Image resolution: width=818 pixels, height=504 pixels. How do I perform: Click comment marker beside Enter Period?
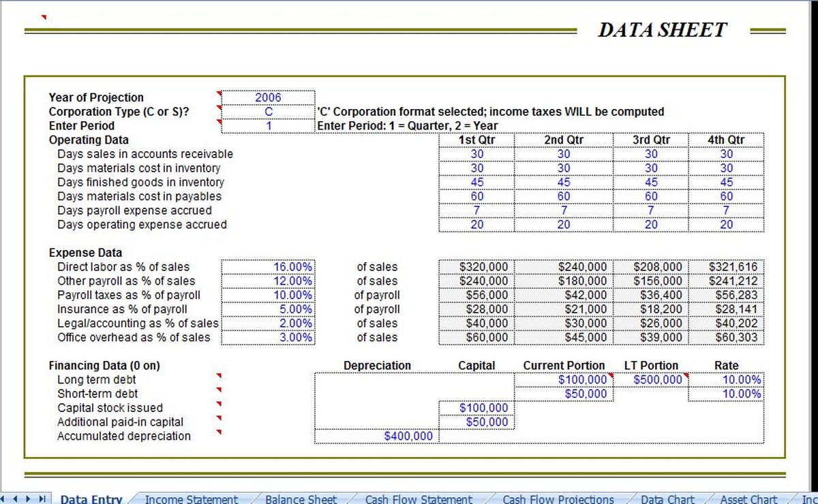pyautogui.click(x=219, y=122)
